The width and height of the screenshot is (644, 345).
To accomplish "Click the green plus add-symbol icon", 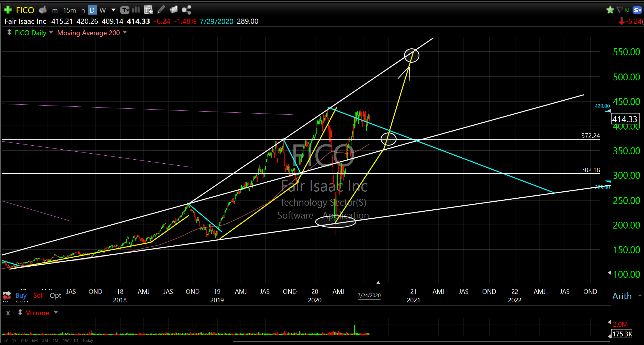I will (x=8, y=10).
